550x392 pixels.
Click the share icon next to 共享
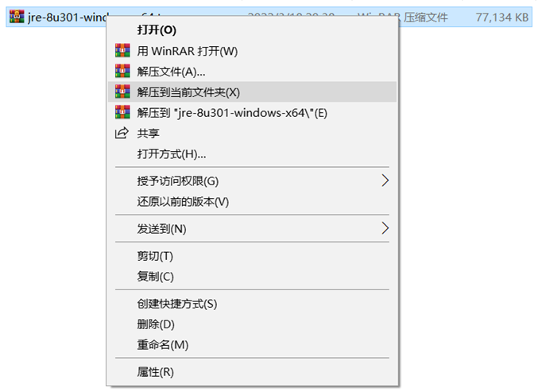point(122,133)
